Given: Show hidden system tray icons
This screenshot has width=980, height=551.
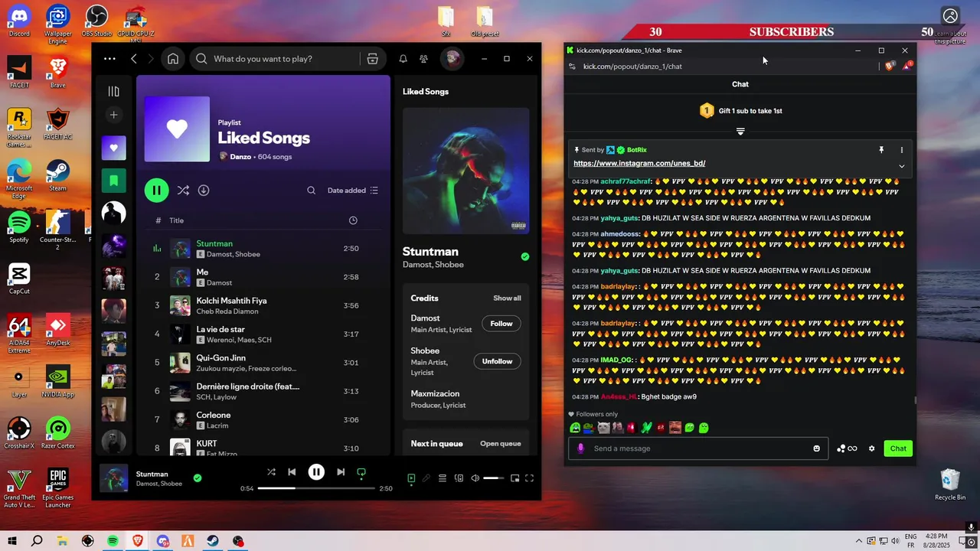Looking at the screenshot, I should coord(859,541).
